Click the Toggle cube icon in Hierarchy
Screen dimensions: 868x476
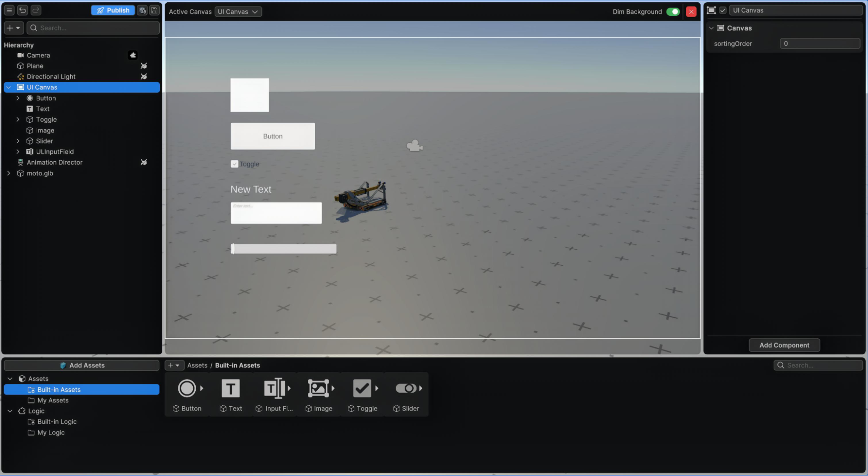pyautogui.click(x=30, y=119)
